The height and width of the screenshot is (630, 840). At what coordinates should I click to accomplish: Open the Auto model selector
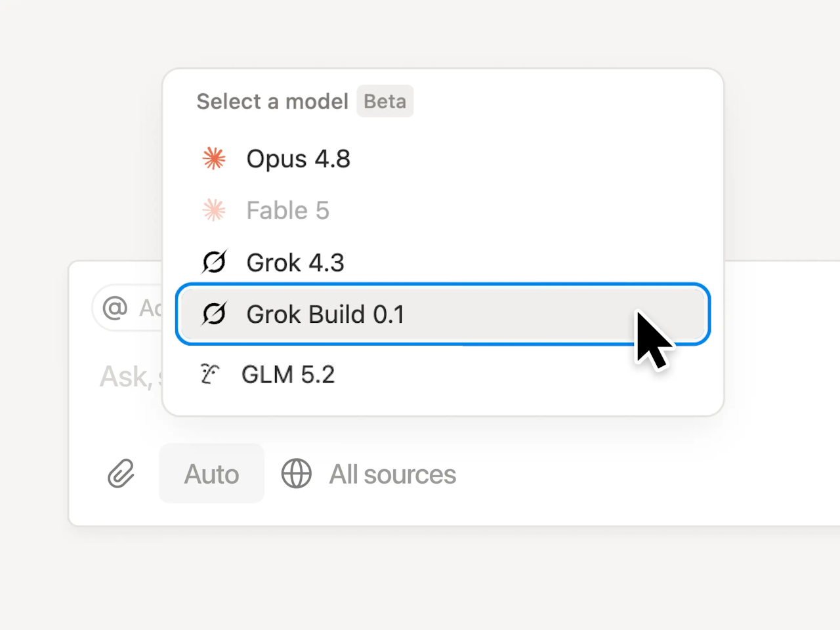tap(211, 474)
